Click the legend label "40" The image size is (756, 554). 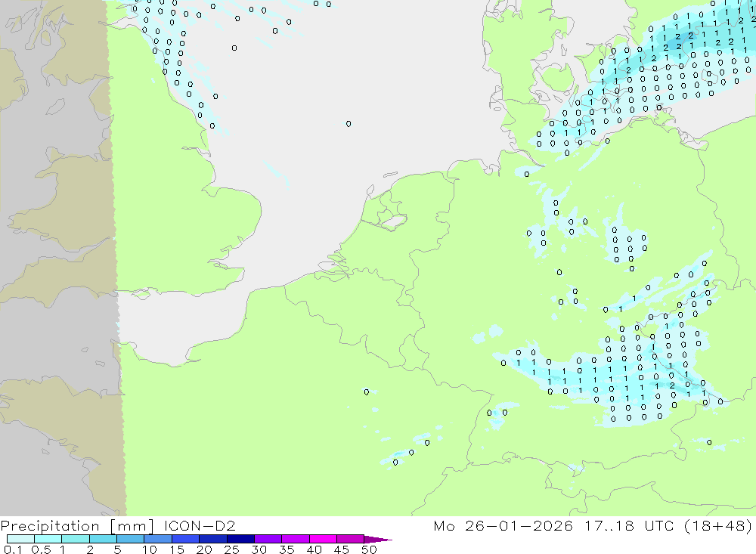(314, 549)
